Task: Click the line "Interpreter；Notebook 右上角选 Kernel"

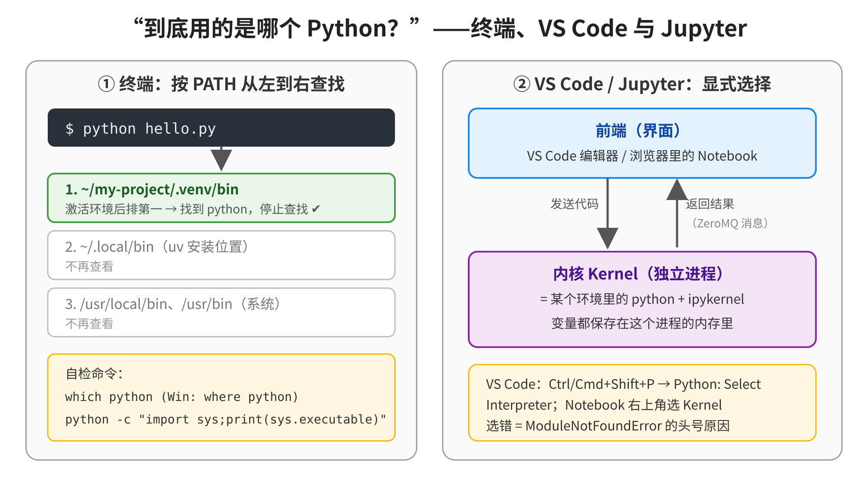Action: pyautogui.click(x=604, y=405)
